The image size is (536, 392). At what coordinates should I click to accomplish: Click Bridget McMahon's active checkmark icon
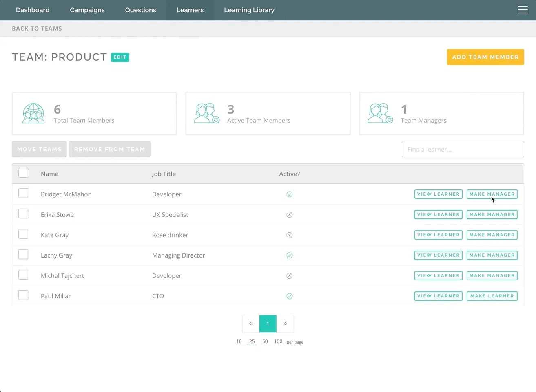(290, 194)
